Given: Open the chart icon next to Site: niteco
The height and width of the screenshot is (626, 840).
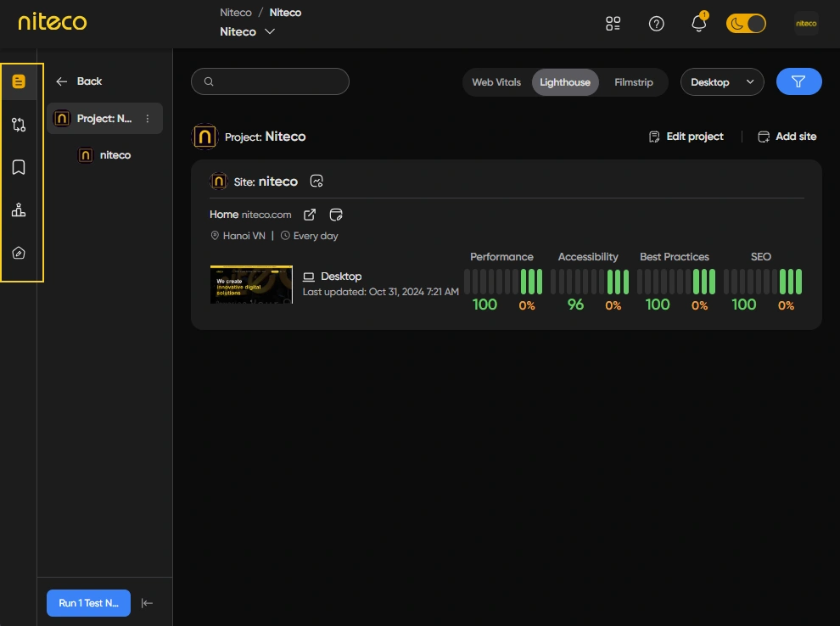Looking at the screenshot, I should [316, 181].
